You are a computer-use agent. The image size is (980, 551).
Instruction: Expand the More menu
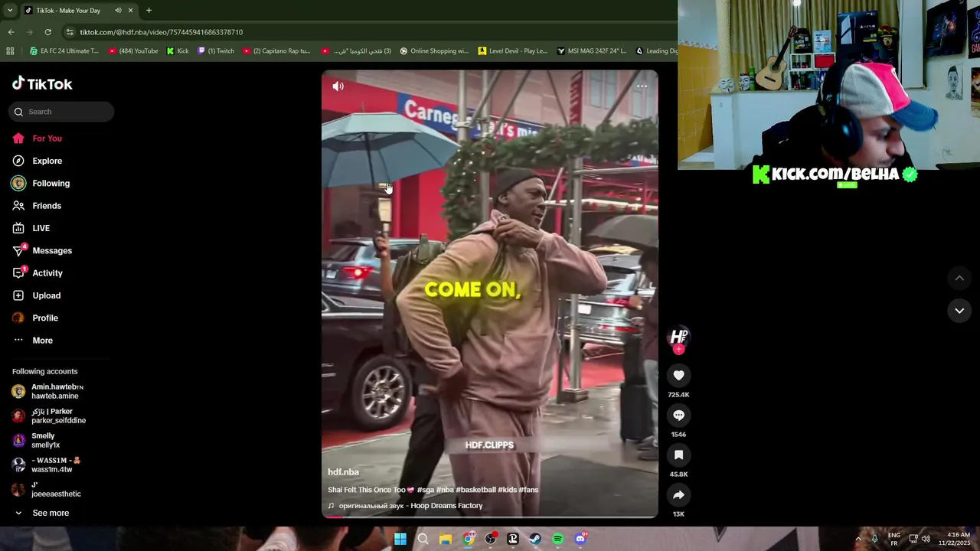click(32, 341)
